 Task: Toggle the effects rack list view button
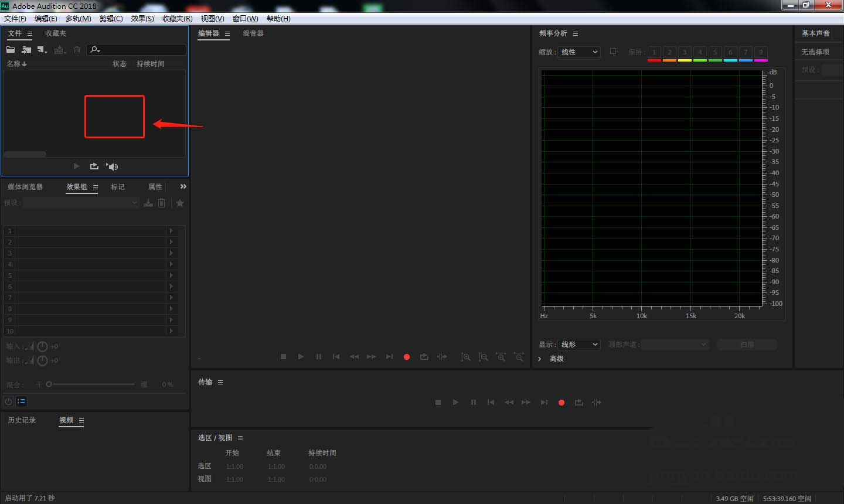(21, 401)
